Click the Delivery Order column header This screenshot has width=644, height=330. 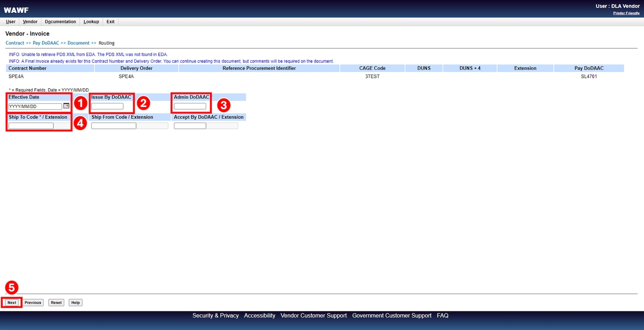(x=137, y=68)
